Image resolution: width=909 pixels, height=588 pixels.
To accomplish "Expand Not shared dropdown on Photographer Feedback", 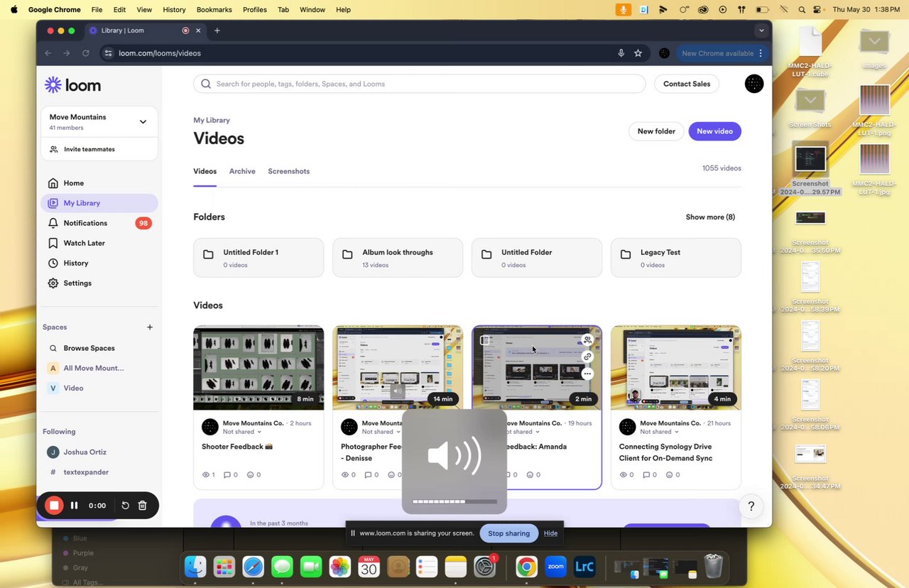I will point(381,432).
